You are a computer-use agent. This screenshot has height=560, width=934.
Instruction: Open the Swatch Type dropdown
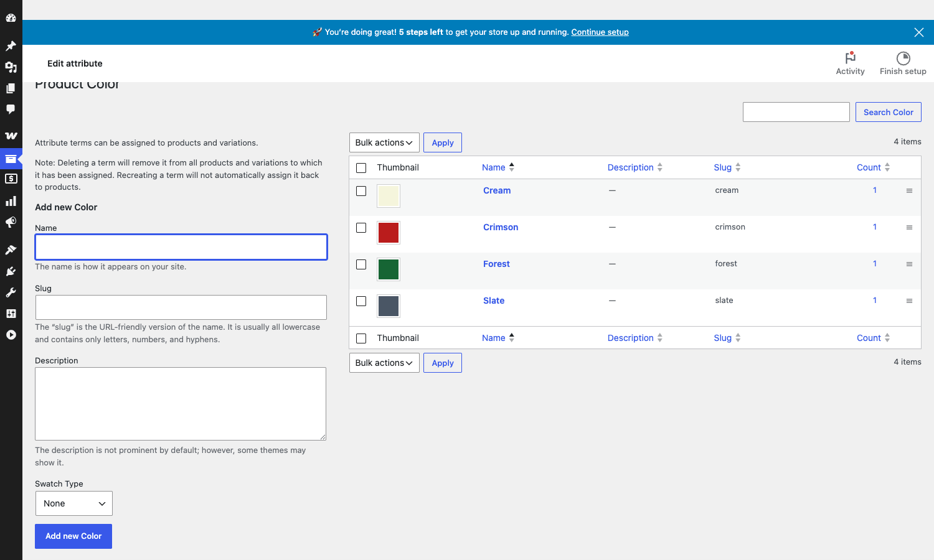tap(74, 503)
